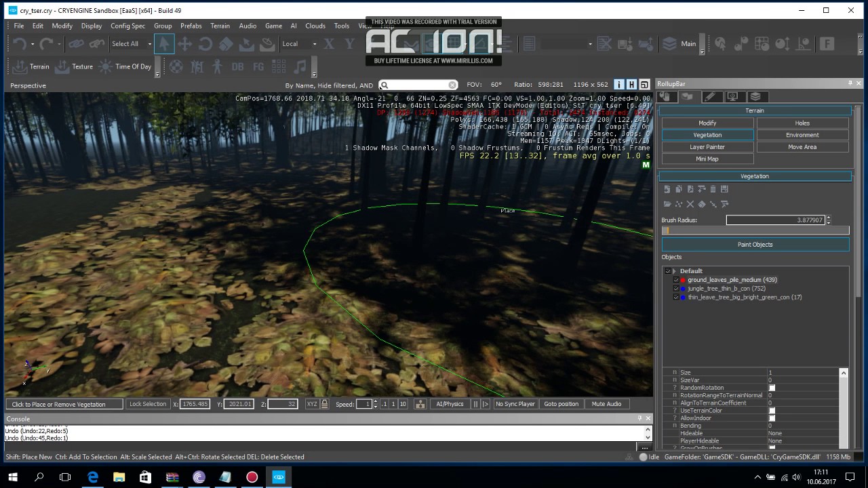Click the Mute Audio button
Viewport: 868px width, 488px height.
606,404
